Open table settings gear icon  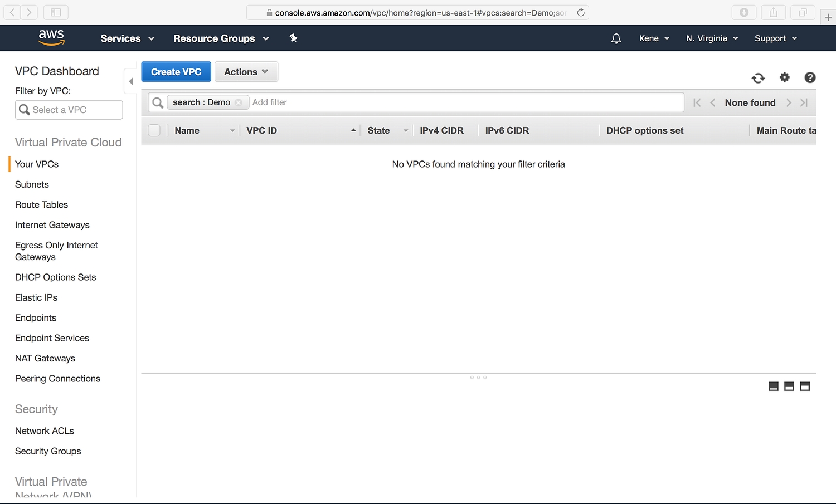point(785,77)
